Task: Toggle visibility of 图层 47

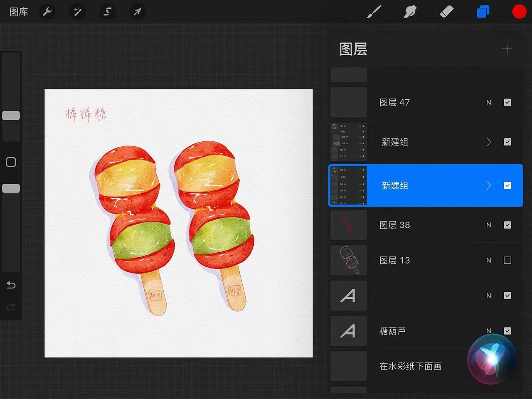Action: pos(507,102)
